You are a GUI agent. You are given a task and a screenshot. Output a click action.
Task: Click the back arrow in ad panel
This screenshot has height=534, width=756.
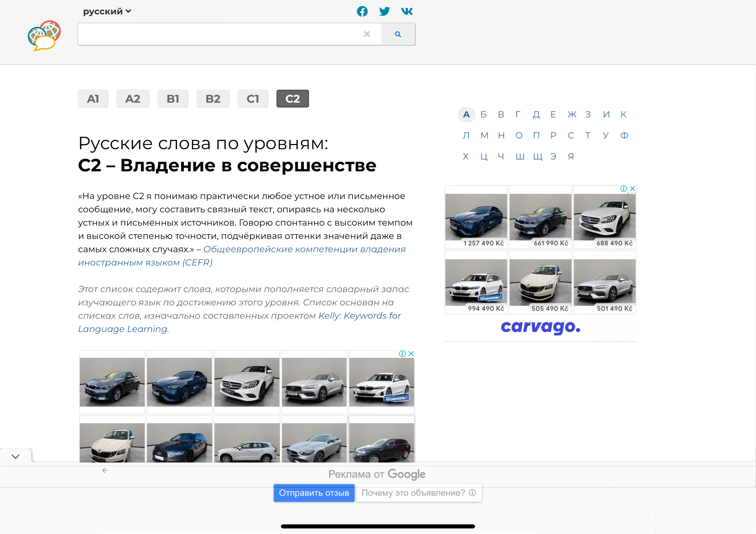tap(105, 470)
